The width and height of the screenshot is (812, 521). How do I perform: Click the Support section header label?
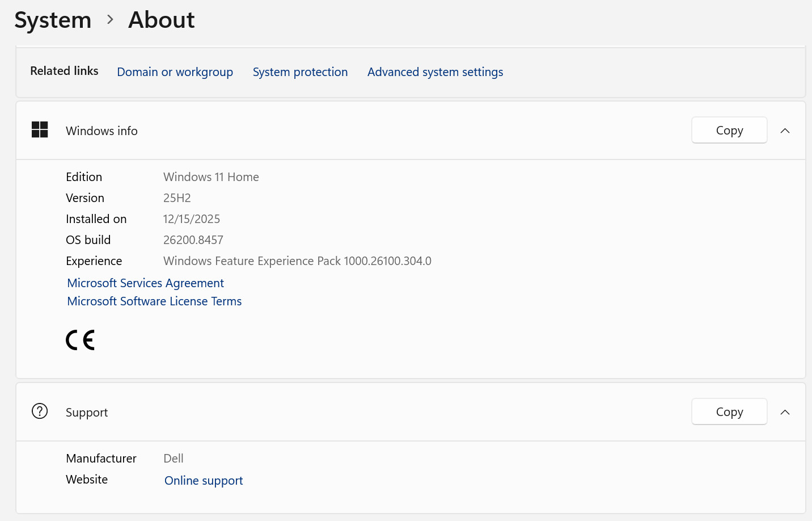(87, 413)
